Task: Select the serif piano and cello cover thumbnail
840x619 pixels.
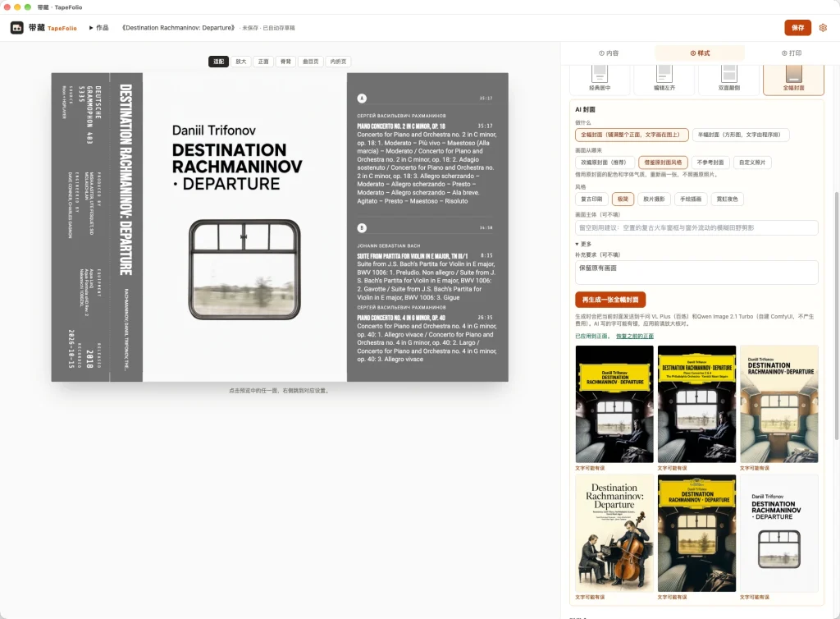Action: coord(614,534)
